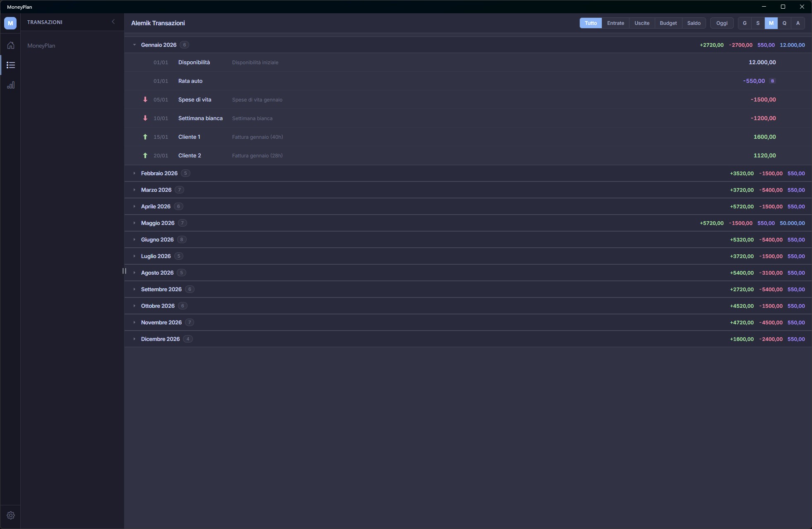Image resolution: width=812 pixels, height=529 pixels.
Task: Show only Entrate transactions
Action: click(x=615, y=23)
